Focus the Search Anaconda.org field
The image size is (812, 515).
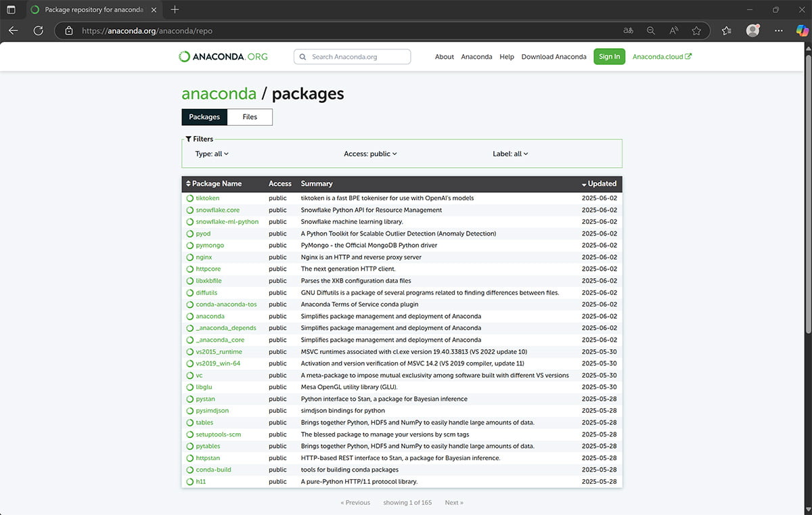coord(353,57)
